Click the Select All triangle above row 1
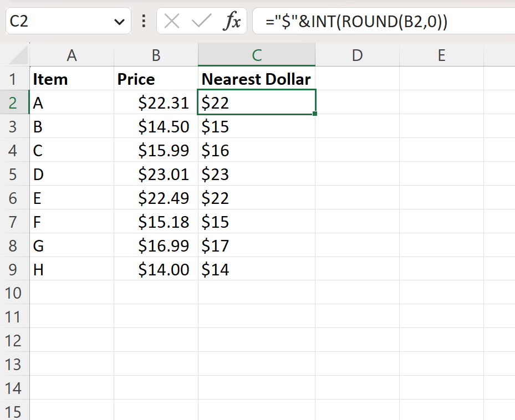The image size is (515, 420). pyautogui.click(x=14, y=55)
